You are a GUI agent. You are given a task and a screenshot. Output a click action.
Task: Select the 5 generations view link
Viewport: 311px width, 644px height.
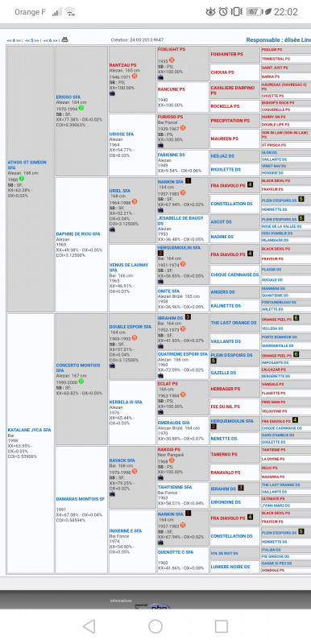31,41
